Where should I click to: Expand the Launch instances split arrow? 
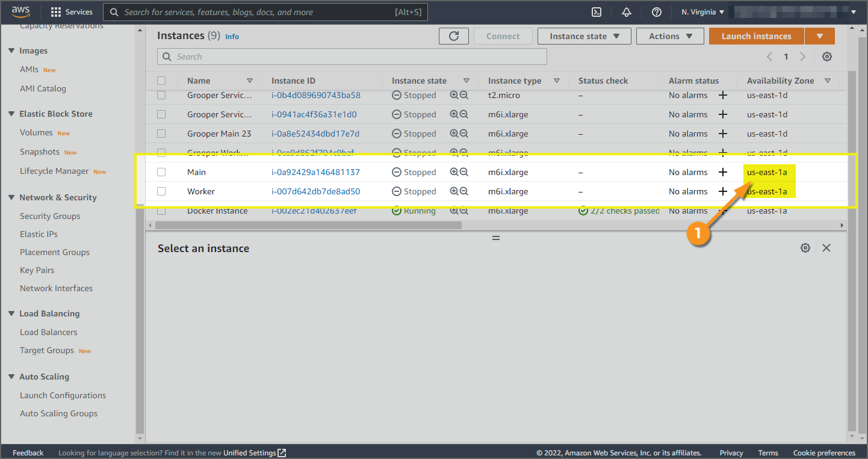tap(820, 36)
